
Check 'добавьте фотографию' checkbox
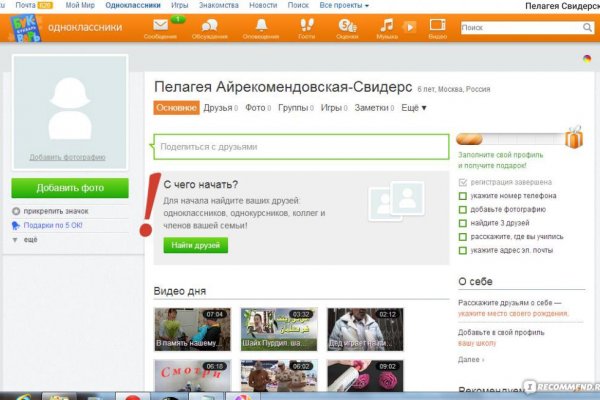pyautogui.click(x=462, y=210)
